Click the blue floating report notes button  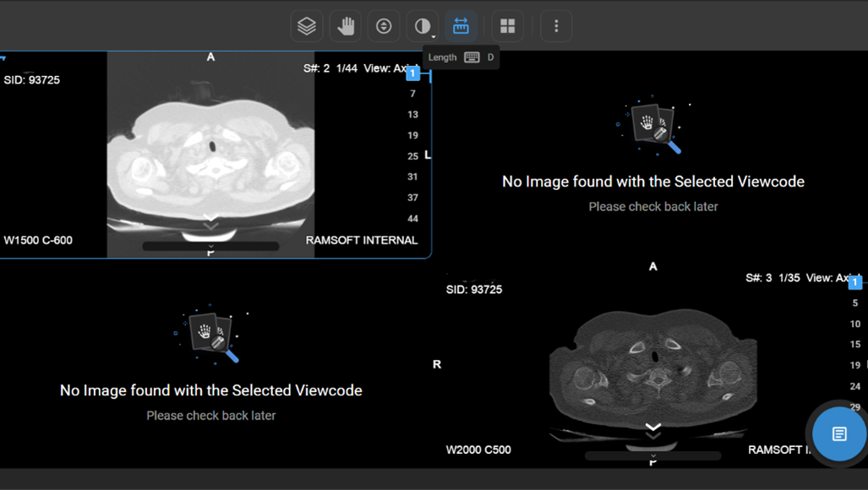838,433
